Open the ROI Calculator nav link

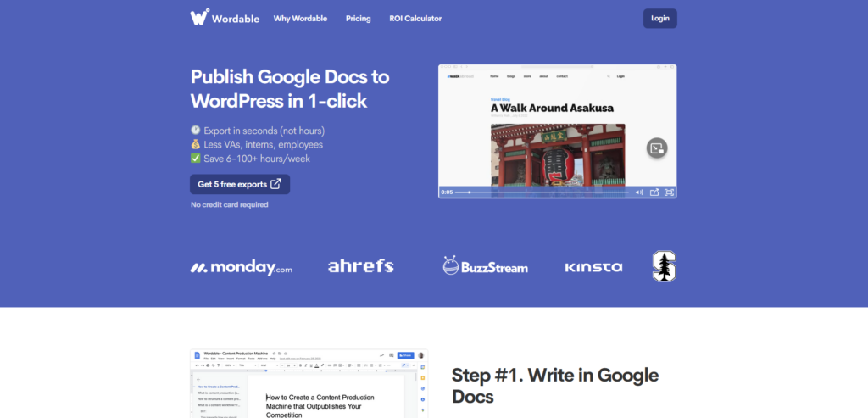[x=415, y=19]
